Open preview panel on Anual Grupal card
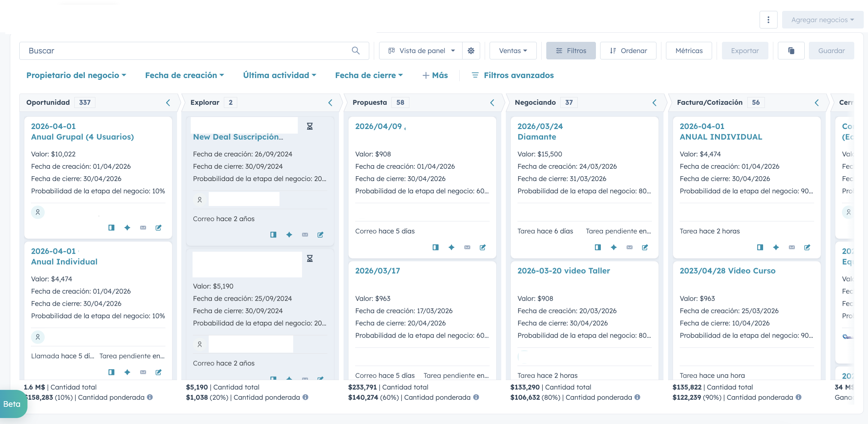 click(111, 228)
